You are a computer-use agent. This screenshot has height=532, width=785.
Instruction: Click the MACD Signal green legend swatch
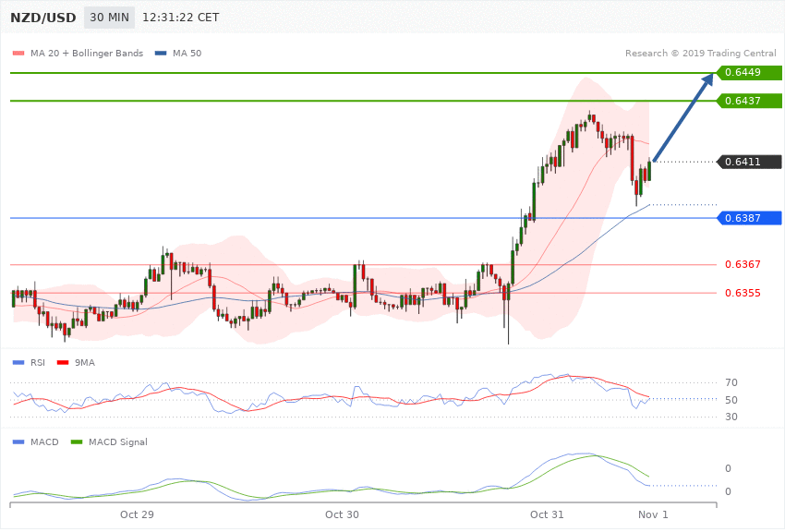(x=77, y=441)
